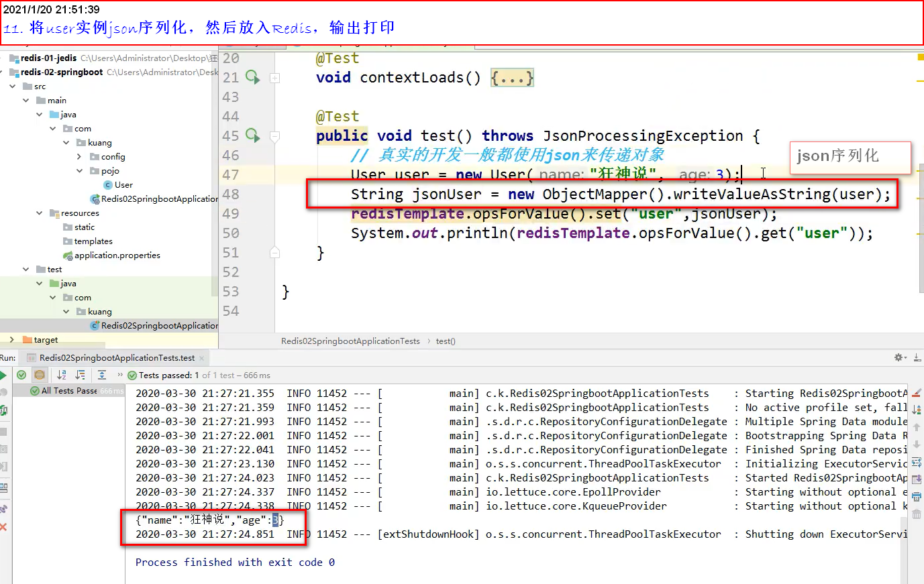Click 'Process finished with exit code 0' text

click(x=235, y=563)
